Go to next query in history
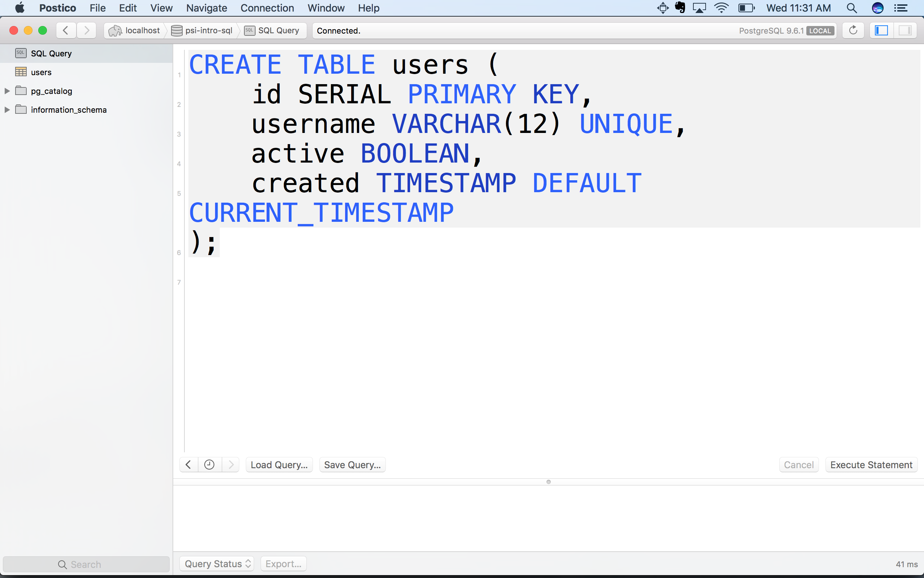924x578 pixels. point(231,465)
